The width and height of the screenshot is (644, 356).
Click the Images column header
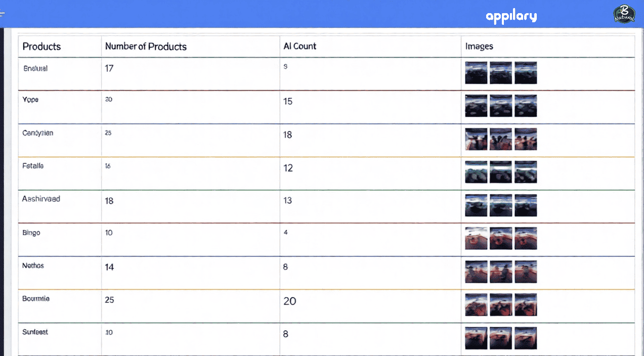[479, 46]
